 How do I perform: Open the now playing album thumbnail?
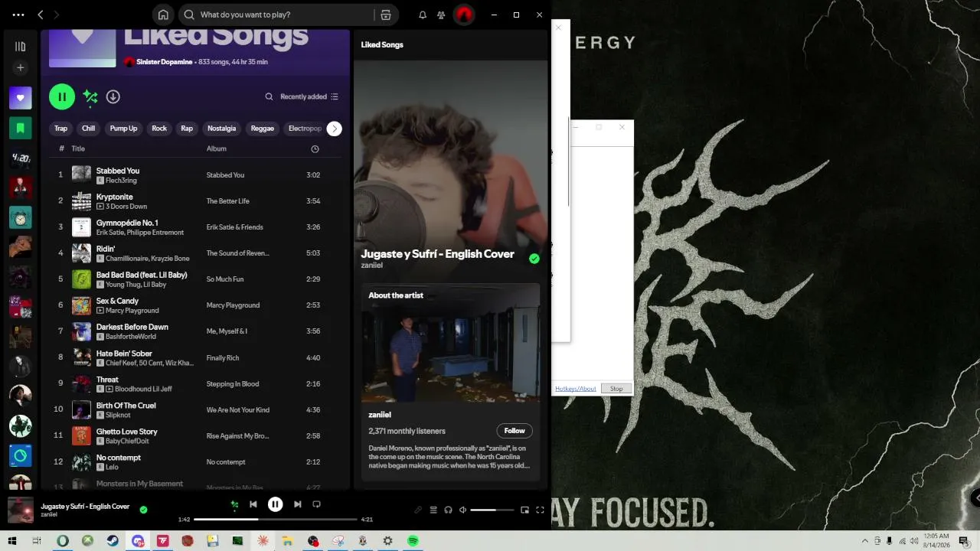tap(21, 510)
